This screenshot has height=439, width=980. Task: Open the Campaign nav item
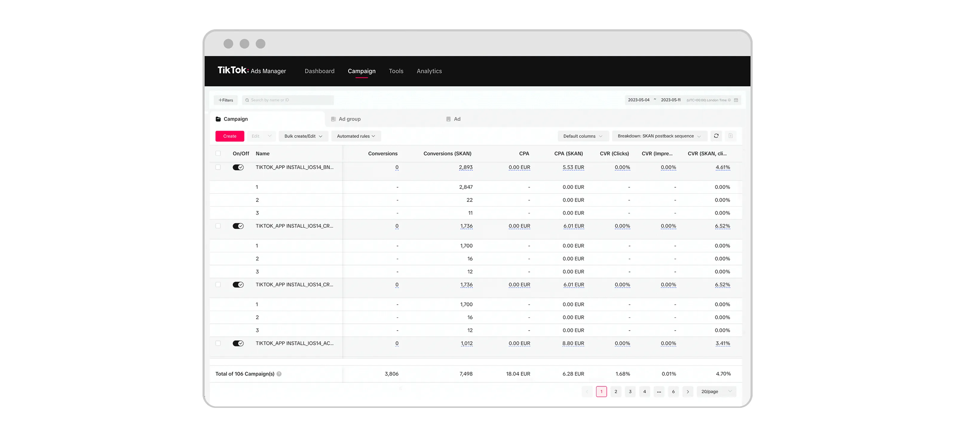point(362,71)
